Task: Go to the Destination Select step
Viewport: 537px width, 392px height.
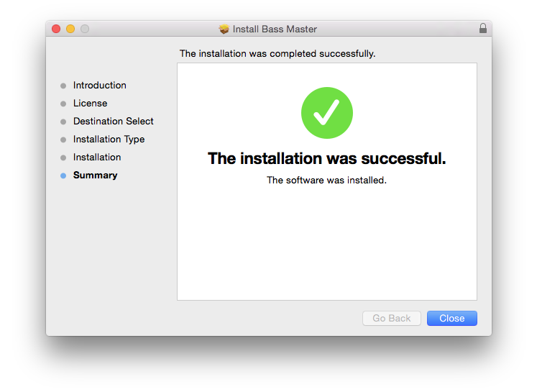Action: point(113,122)
